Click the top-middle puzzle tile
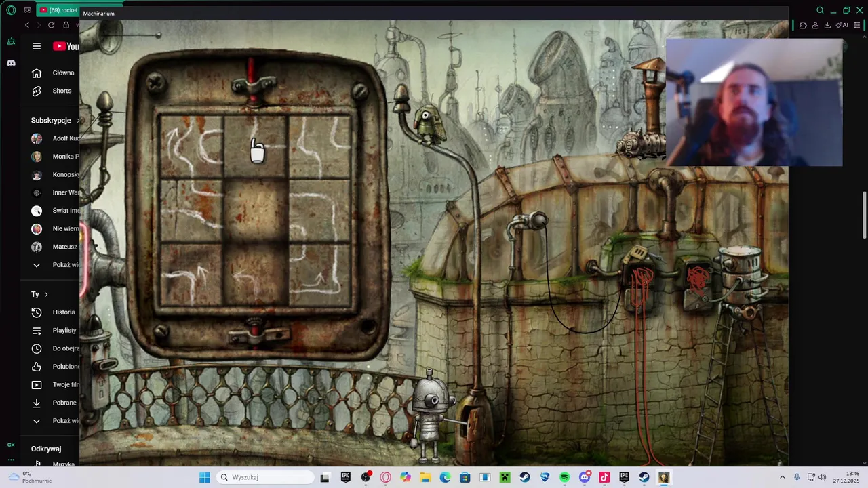Viewport: 868px width, 488px height. coord(256,145)
